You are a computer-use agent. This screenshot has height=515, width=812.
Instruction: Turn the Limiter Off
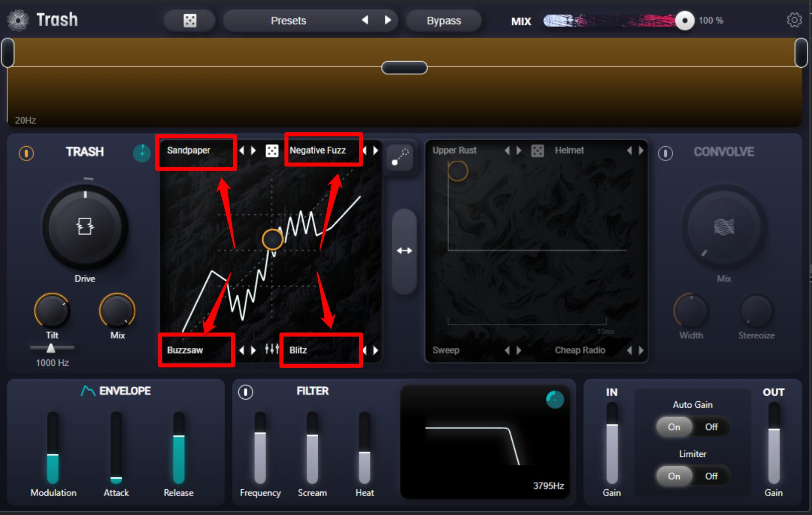click(711, 476)
